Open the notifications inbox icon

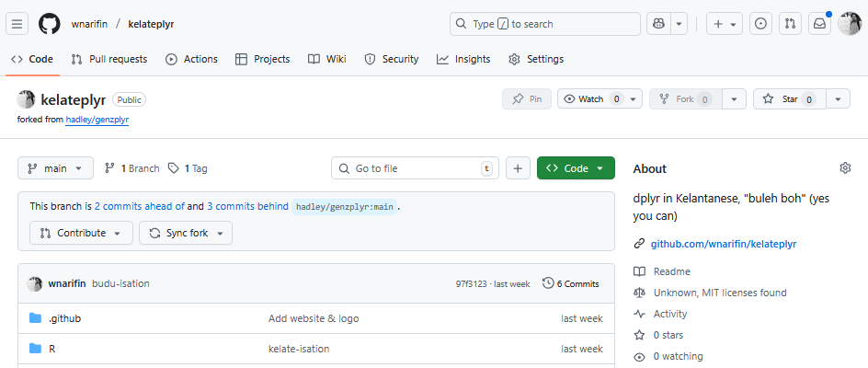(820, 24)
